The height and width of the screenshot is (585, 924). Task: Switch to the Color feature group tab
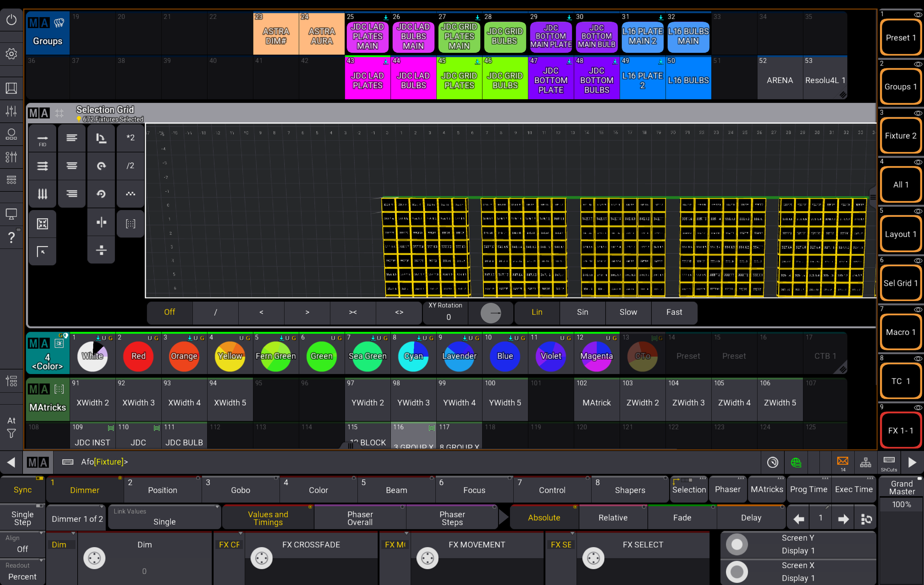tap(319, 490)
